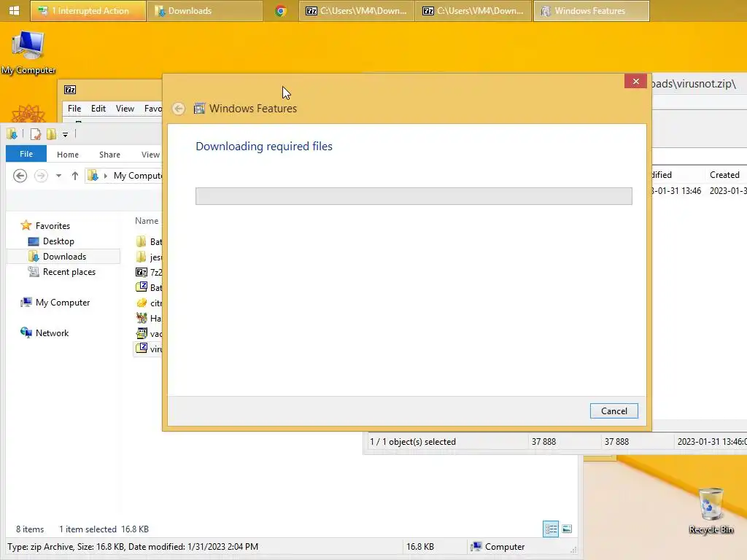Select the first Bat folder in file list

148,242
